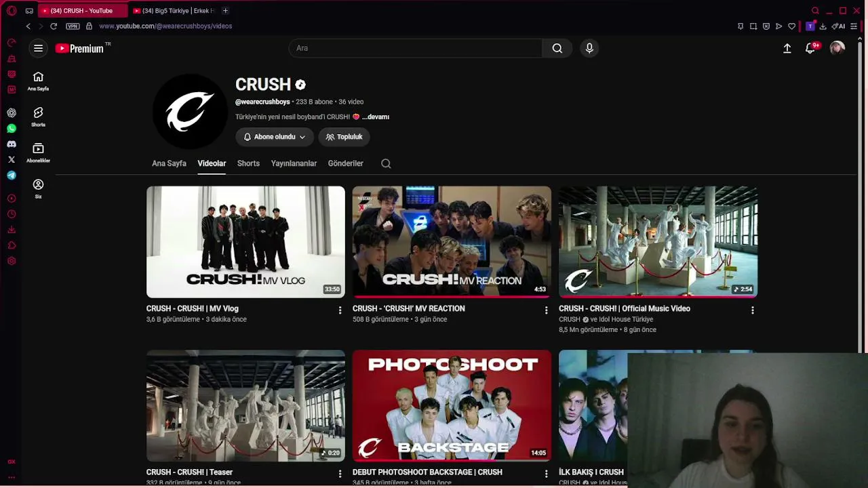Select the Videolar channel tab
Viewport: 868px width, 488px height.
(x=212, y=163)
